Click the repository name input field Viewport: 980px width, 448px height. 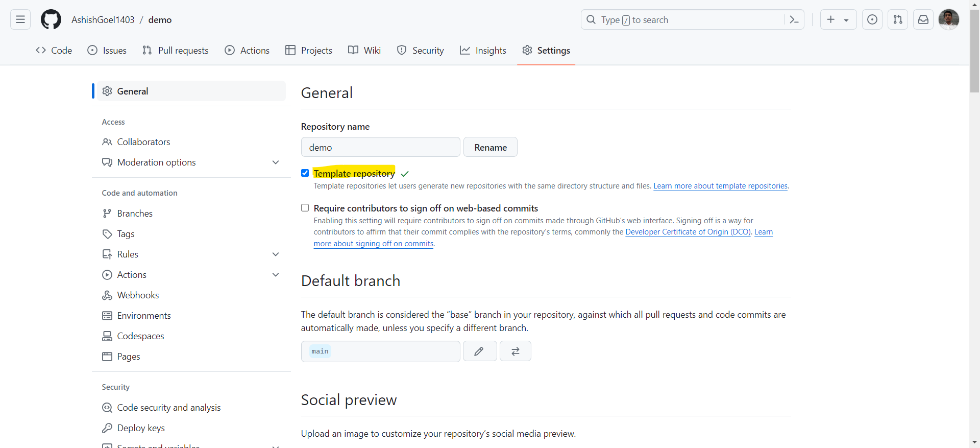(x=380, y=148)
